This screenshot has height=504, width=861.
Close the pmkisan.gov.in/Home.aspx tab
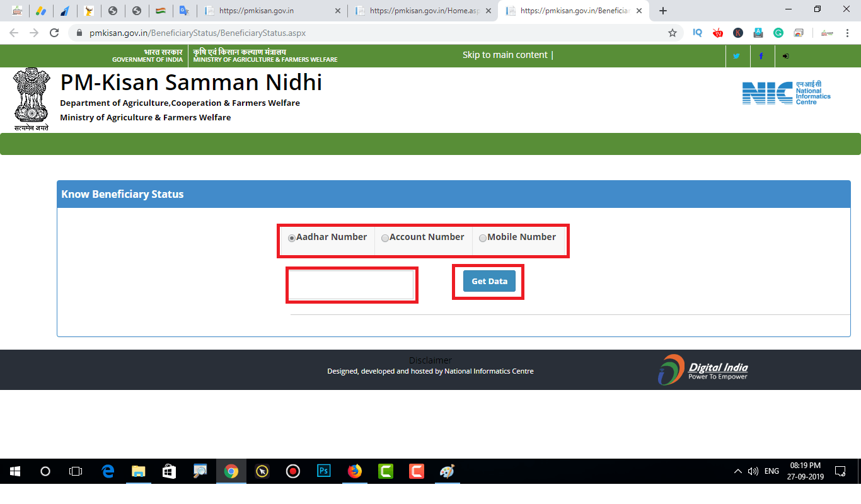click(488, 11)
